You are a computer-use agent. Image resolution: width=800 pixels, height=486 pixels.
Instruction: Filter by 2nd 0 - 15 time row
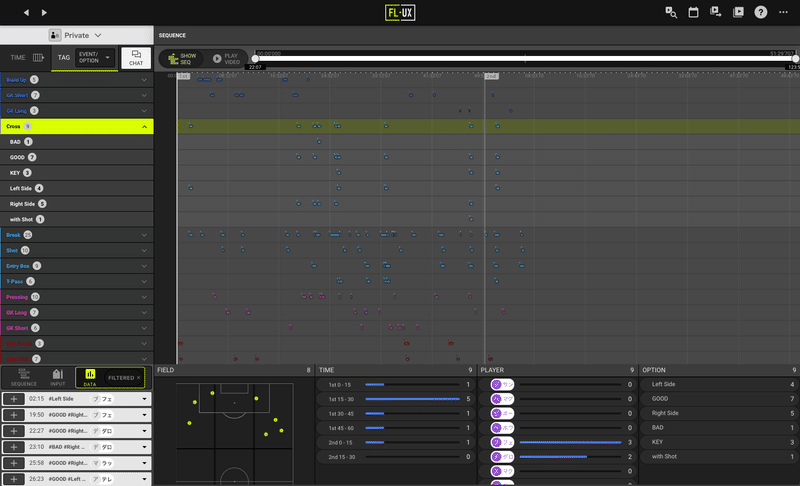[396, 443]
